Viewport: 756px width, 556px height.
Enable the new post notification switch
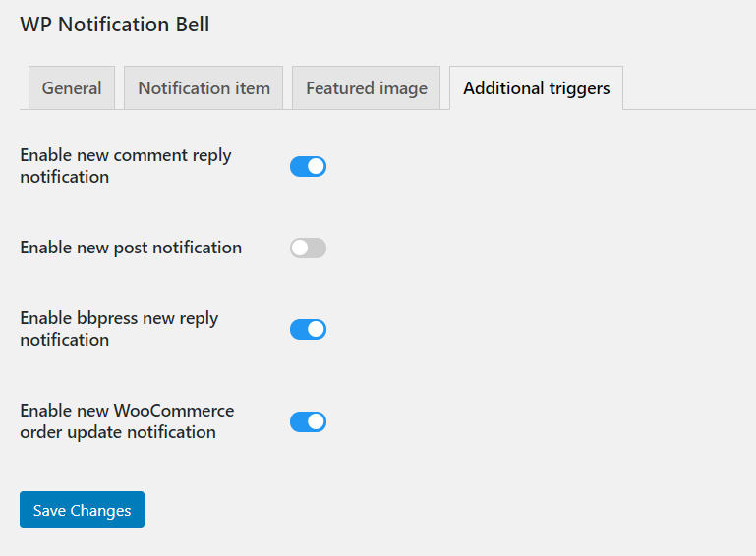click(x=308, y=249)
